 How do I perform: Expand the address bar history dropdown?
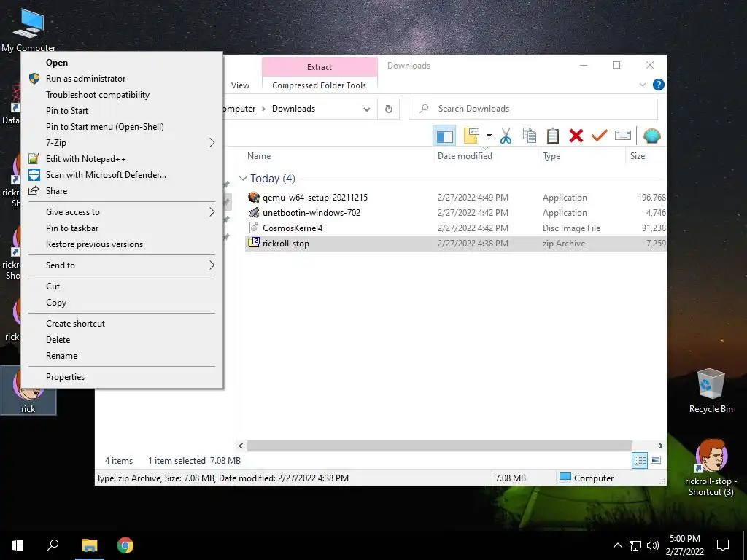point(366,109)
